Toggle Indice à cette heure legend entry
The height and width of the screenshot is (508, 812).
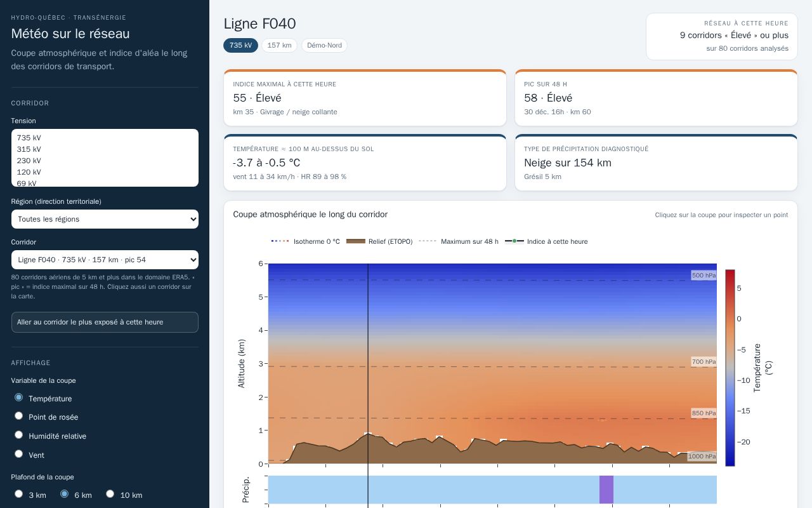coord(546,241)
